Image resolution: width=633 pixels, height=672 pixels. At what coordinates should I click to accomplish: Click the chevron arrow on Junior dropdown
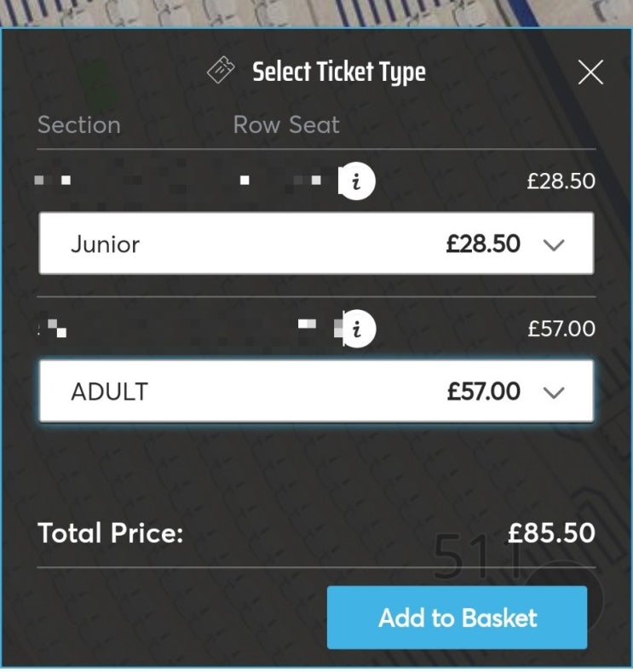click(554, 245)
